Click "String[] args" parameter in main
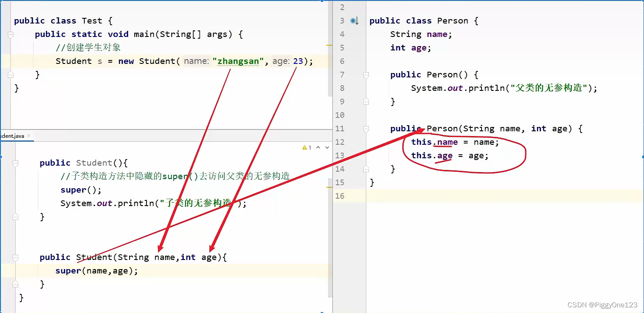644x313 pixels. point(193,34)
